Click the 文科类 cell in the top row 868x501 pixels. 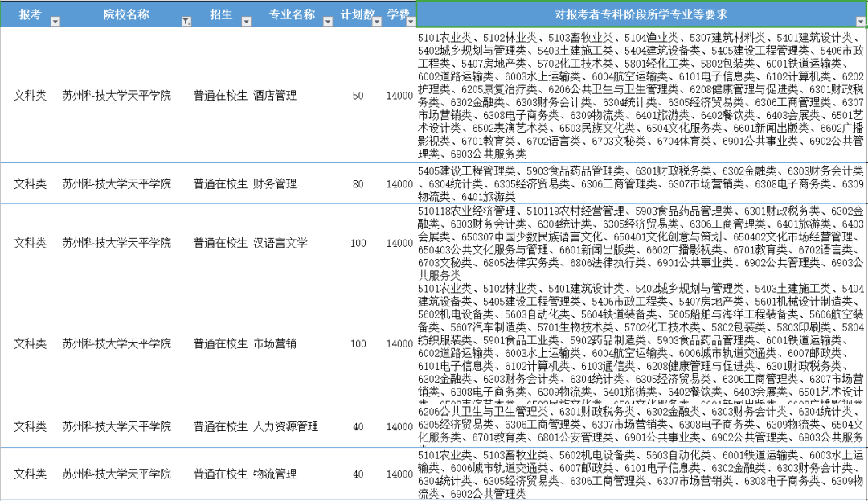click(29, 95)
